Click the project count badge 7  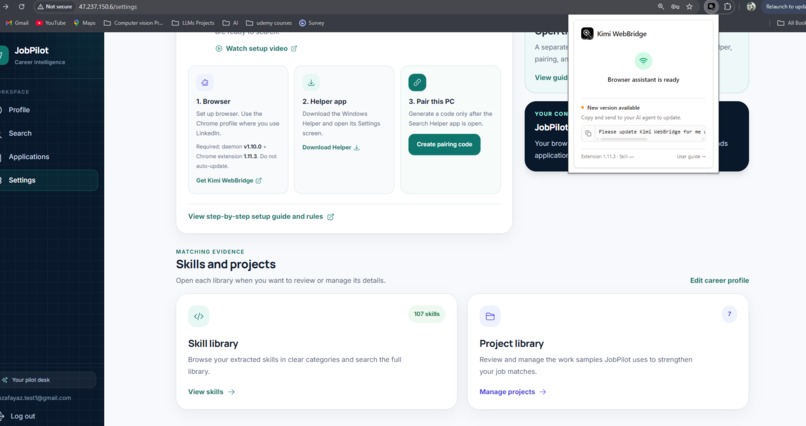(x=729, y=314)
